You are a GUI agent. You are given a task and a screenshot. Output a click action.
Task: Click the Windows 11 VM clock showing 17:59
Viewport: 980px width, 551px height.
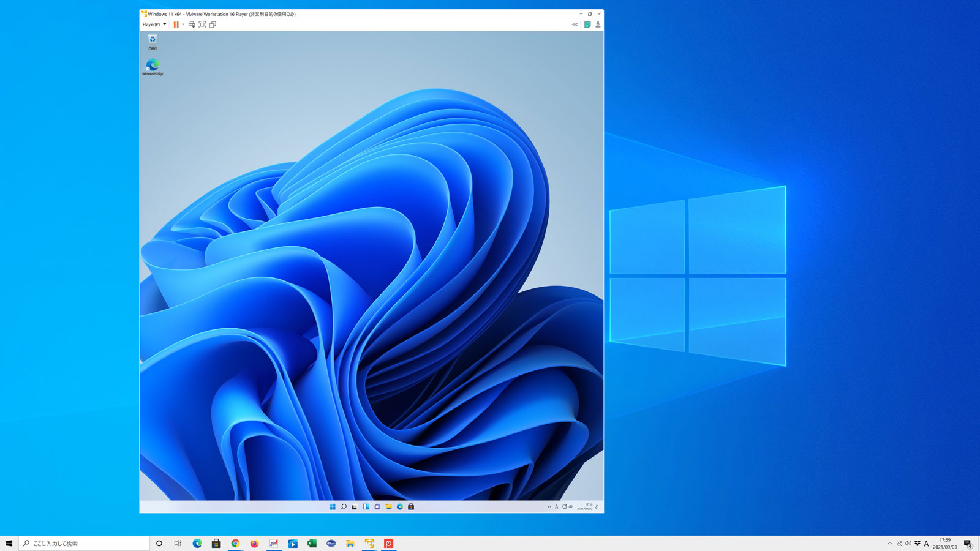tap(585, 507)
